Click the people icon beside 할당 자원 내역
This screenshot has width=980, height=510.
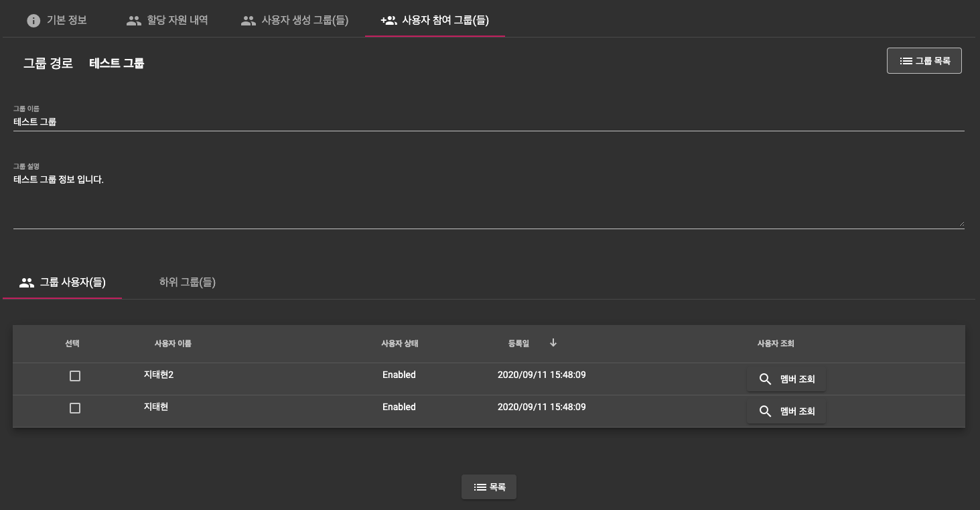134,21
